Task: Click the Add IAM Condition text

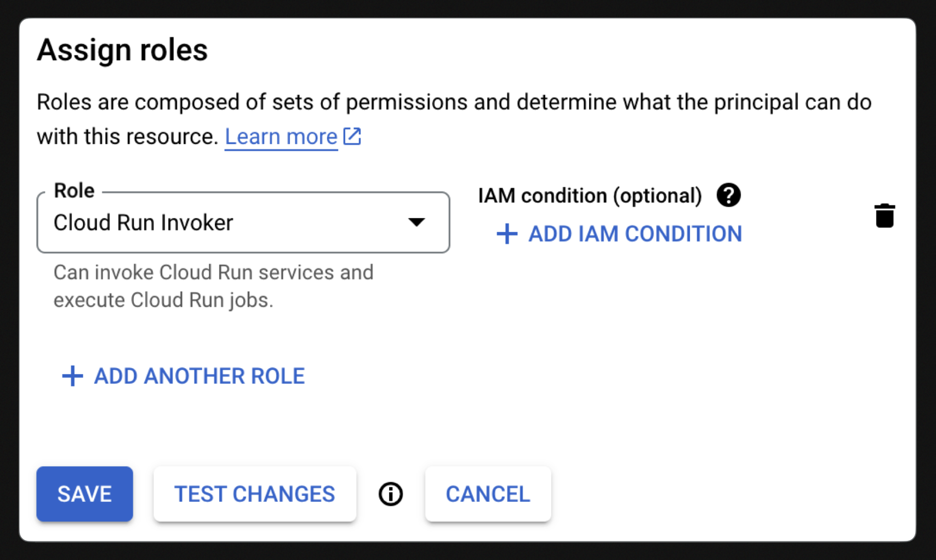Action: [635, 234]
